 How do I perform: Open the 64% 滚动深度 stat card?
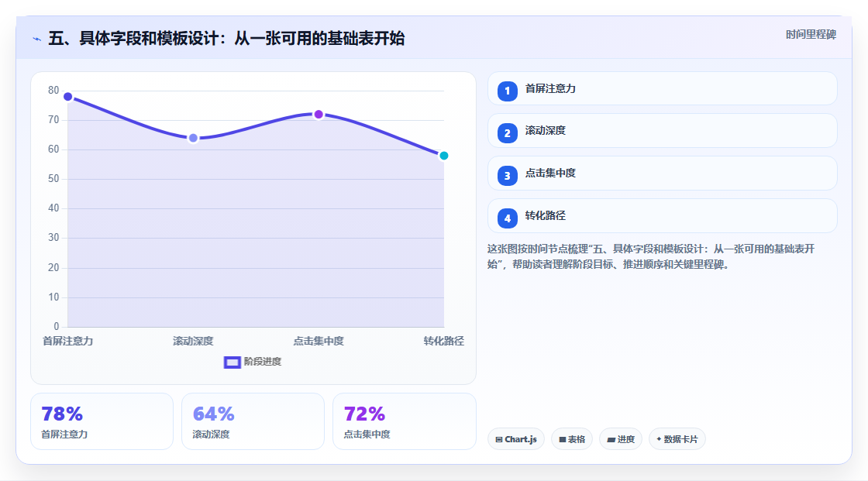coord(253,422)
